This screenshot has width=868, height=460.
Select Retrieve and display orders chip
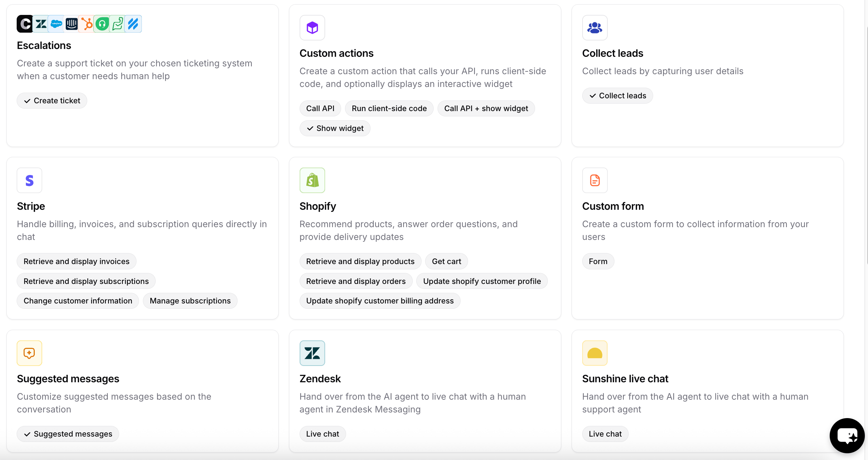tap(356, 281)
